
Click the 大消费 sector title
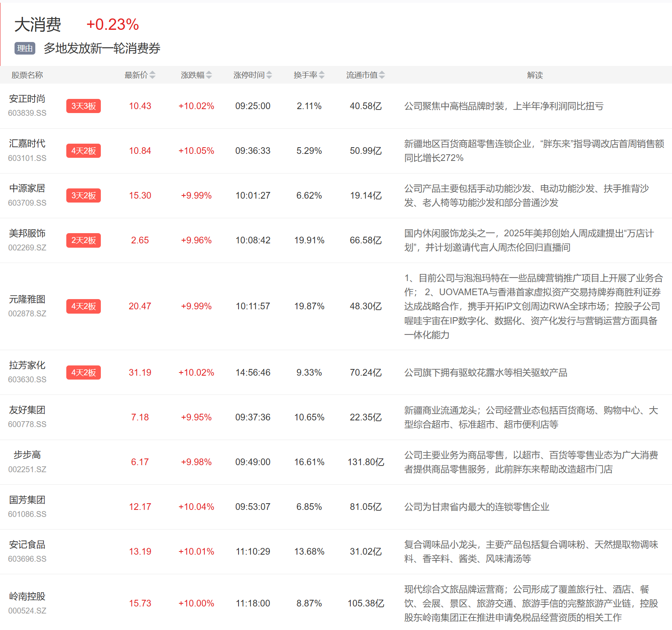tap(38, 24)
